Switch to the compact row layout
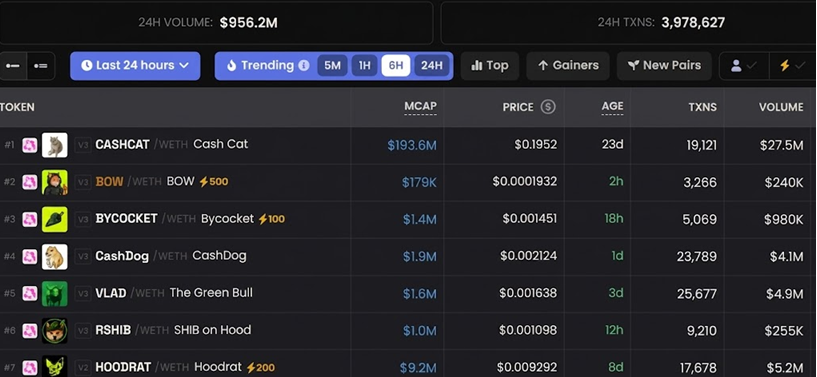This screenshot has height=377, width=817. pyautogui.click(x=13, y=66)
